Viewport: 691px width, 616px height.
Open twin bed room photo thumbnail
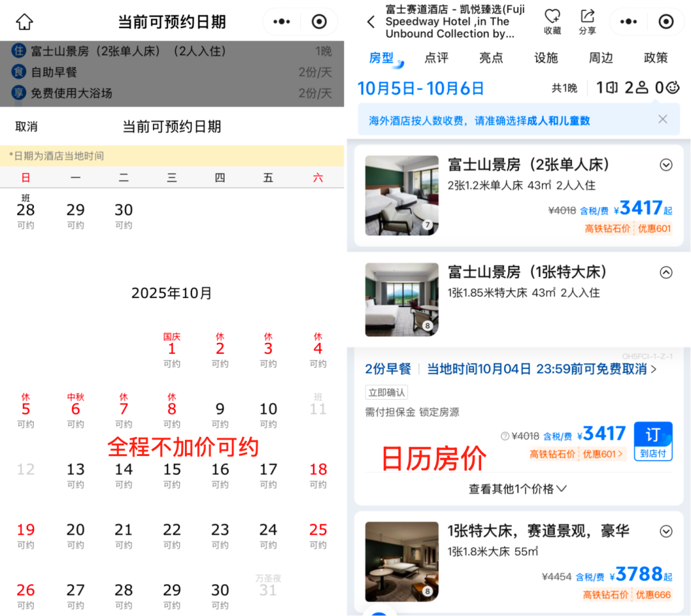pyautogui.click(x=401, y=195)
